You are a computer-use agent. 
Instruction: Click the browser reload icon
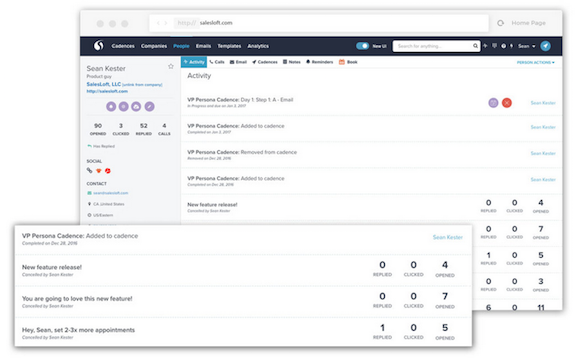pos(500,23)
